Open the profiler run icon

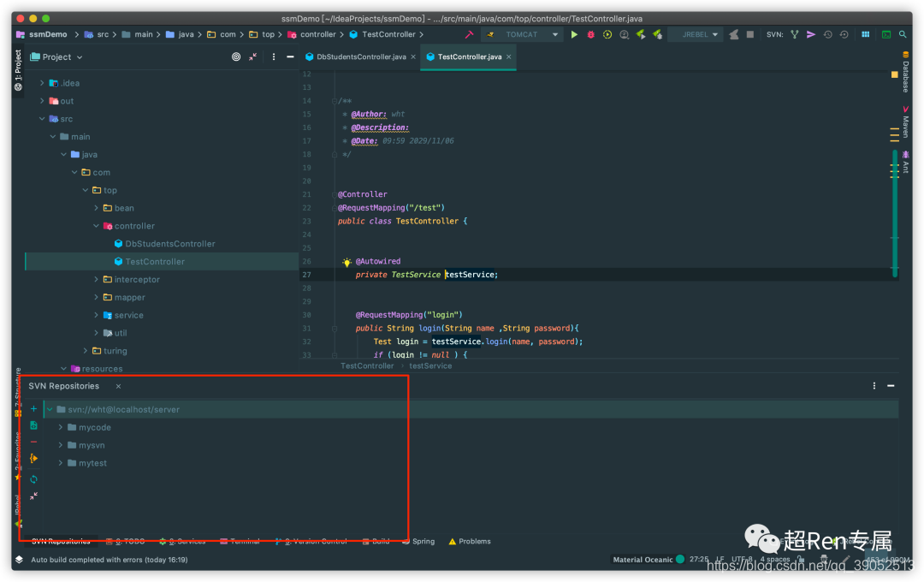coord(624,35)
